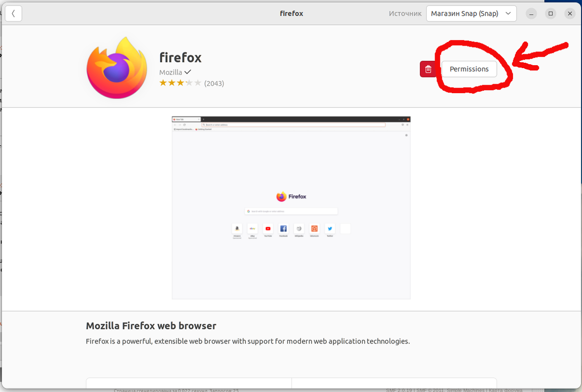This screenshot has width=582, height=392.
Task: Close the firefox store window
Action: (x=570, y=14)
